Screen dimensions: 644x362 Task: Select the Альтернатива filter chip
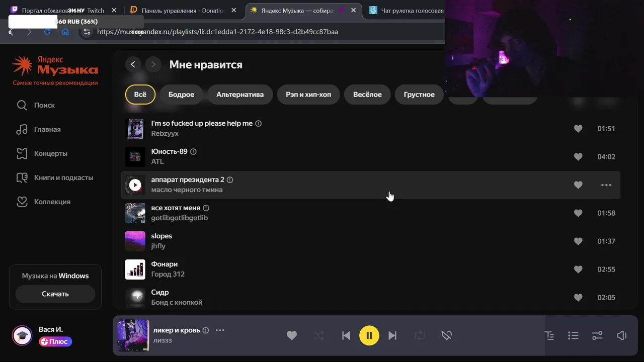tap(240, 95)
